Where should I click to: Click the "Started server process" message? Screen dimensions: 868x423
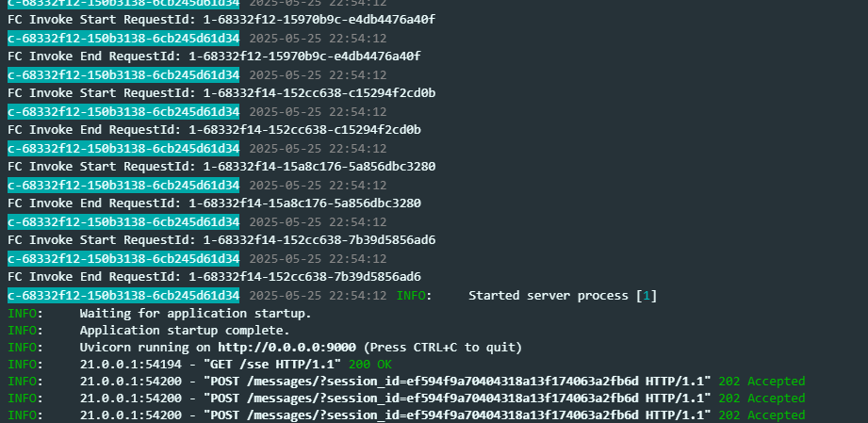coord(549,295)
